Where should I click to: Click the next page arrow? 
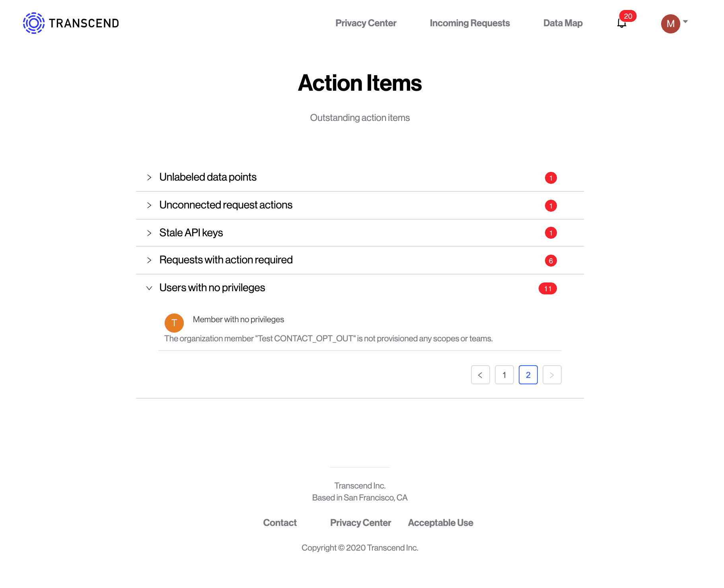tap(552, 375)
